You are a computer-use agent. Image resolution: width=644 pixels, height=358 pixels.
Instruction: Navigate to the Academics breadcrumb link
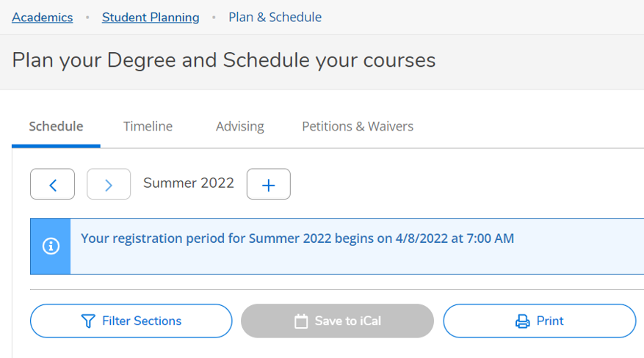43,17
